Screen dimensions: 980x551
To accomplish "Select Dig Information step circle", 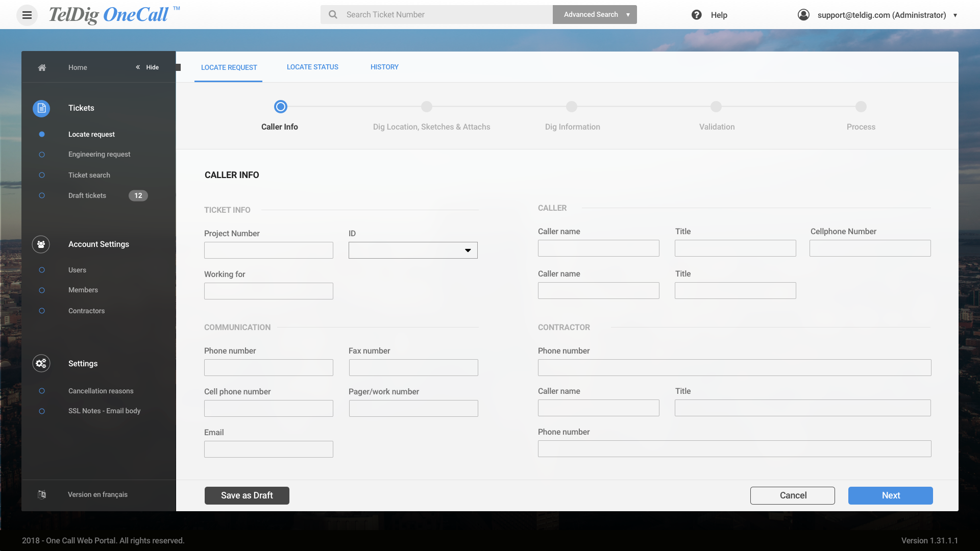I will click(571, 107).
